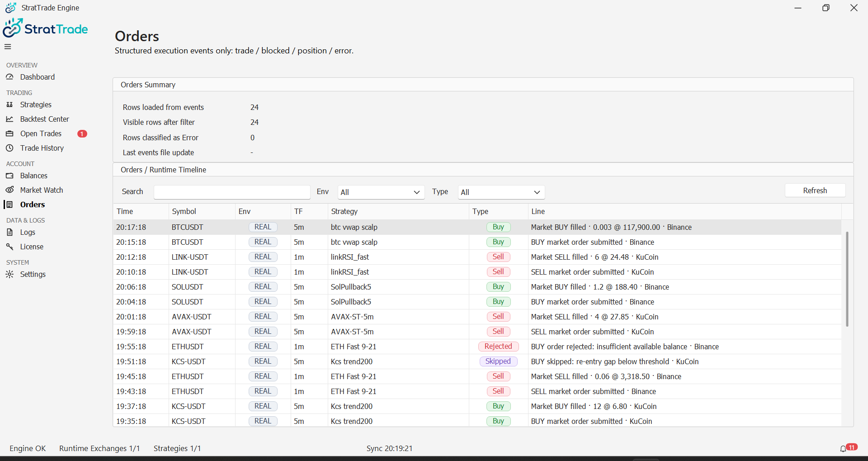Screen dimensions: 868x461
Task: Click the red 1 badge on Open Trades
Action: (82, 133)
